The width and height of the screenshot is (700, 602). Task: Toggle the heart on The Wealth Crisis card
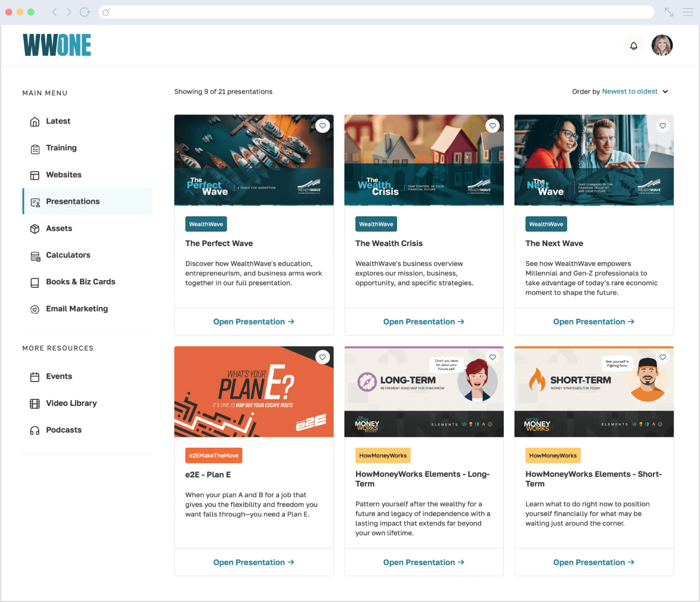click(493, 126)
